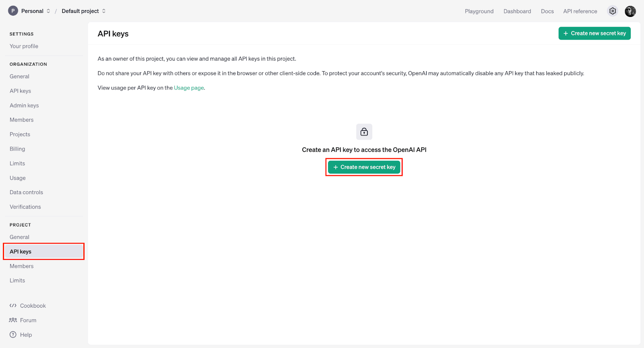Click the centered Create new secret key button
This screenshot has width=644, height=348.
pyautogui.click(x=364, y=167)
